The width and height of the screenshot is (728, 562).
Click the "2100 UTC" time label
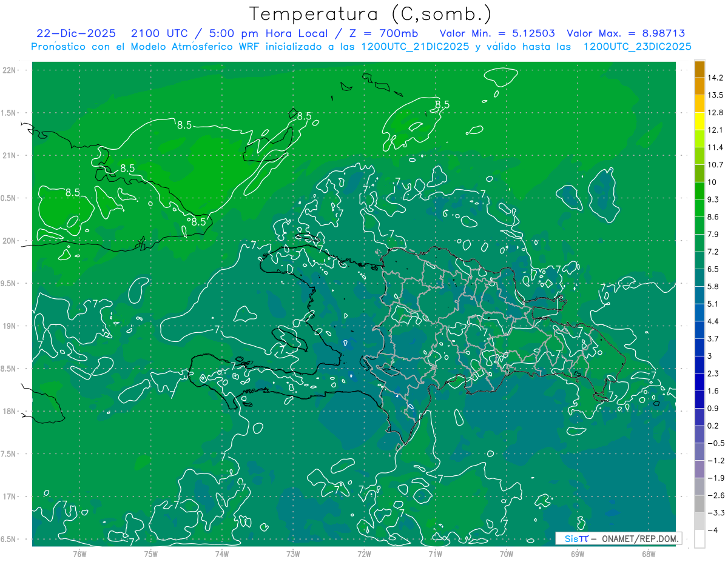[x=160, y=33]
